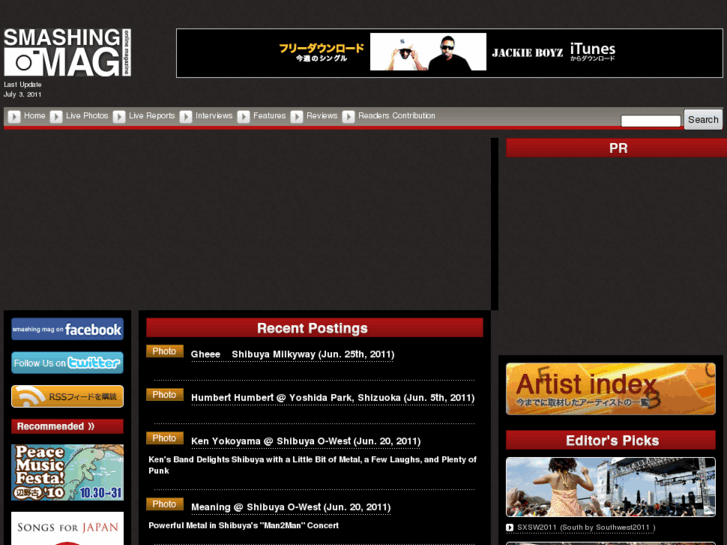Open the Live Photos menu item

87,115
